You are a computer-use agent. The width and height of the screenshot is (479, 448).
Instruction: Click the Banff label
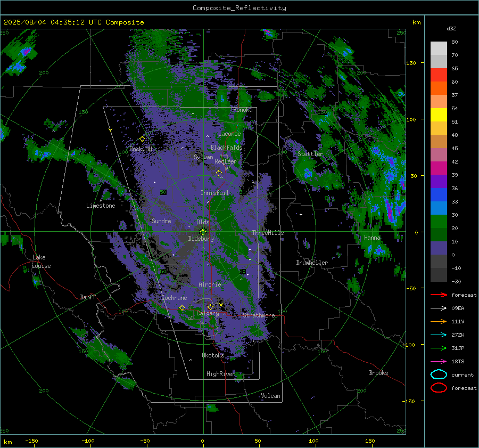88,297
